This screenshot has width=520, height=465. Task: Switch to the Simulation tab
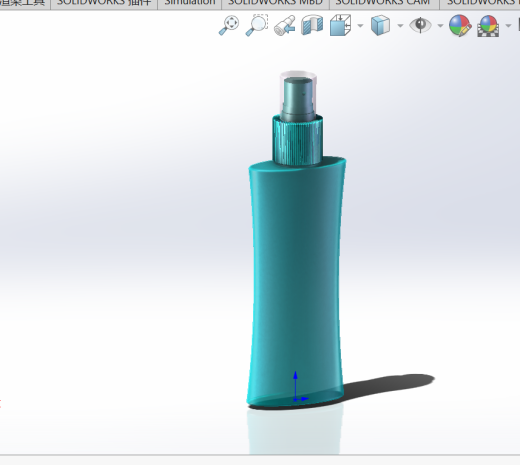tap(190, 3)
